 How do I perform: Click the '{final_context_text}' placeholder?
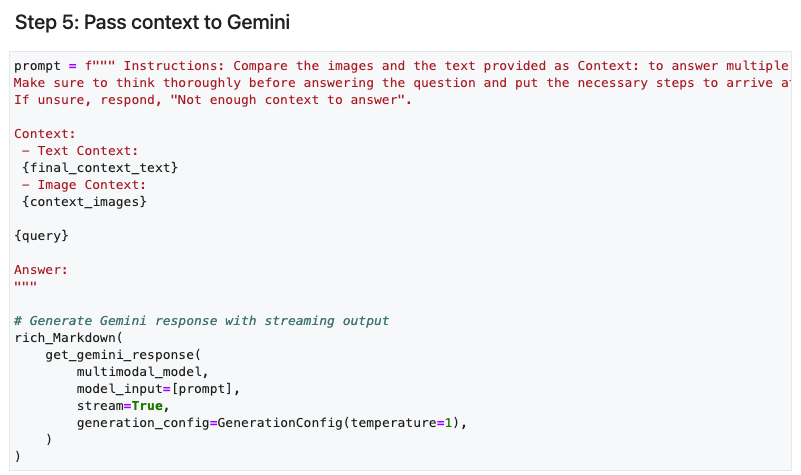click(x=100, y=168)
